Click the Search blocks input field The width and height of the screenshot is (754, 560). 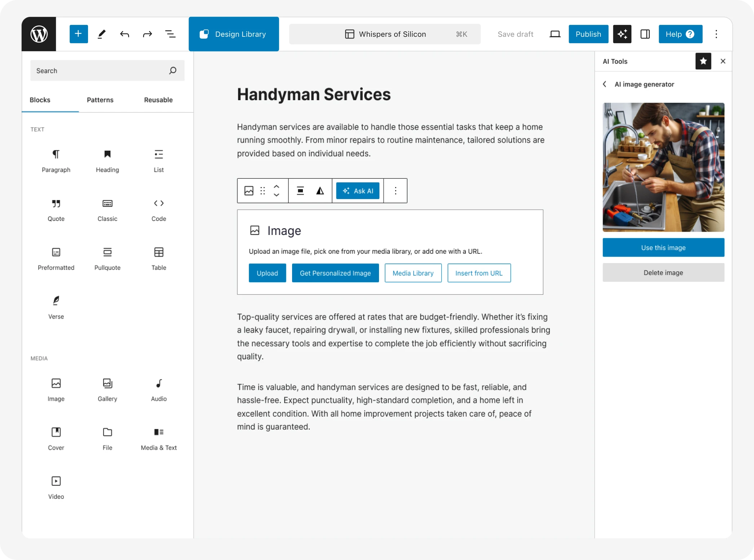point(107,71)
